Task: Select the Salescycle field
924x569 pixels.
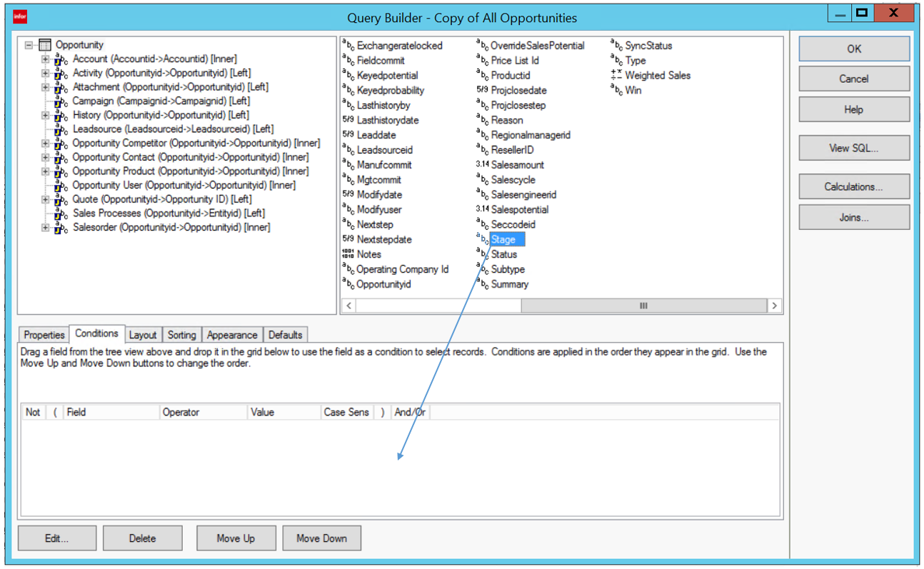Action: coord(513,180)
